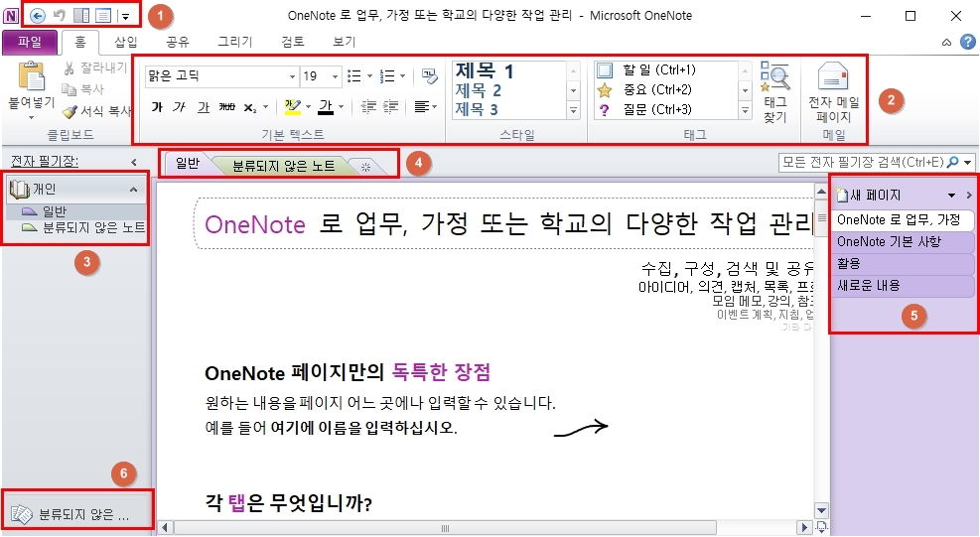Select the 일반 section in notebook pane

75,211
